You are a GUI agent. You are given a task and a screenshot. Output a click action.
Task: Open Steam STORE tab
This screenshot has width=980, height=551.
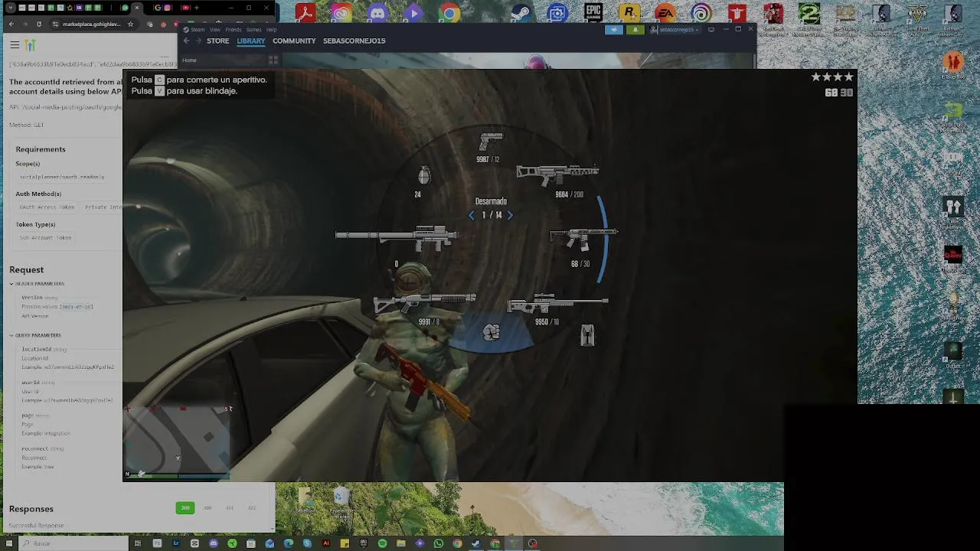(x=217, y=41)
